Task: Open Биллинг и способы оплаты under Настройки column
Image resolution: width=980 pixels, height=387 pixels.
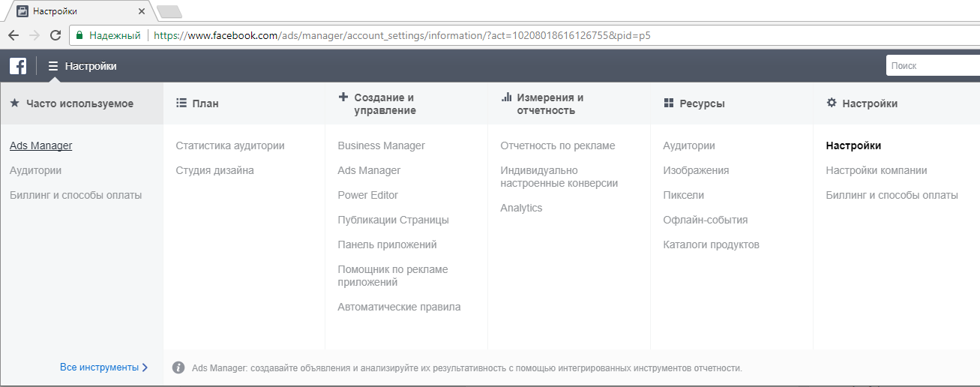Action: [x=892, y=195]
